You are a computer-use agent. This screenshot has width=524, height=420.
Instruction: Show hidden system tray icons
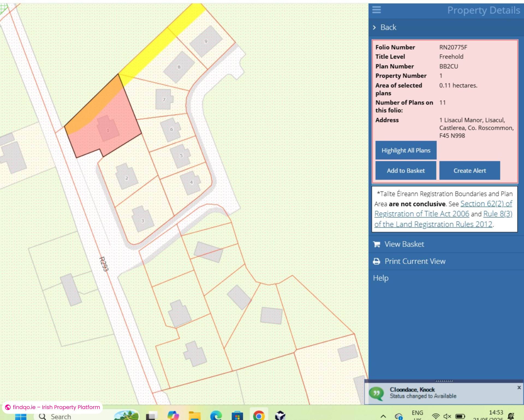click(383, 416)
